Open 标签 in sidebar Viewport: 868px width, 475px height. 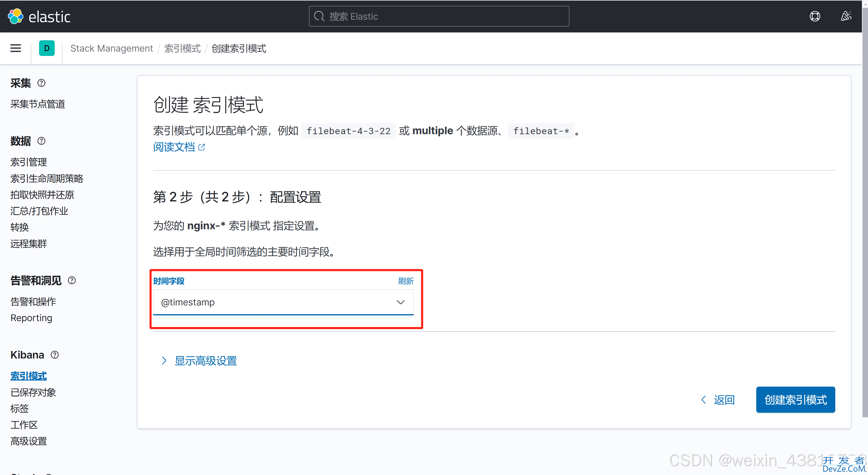pyautogui.click(x=20, y=409)
